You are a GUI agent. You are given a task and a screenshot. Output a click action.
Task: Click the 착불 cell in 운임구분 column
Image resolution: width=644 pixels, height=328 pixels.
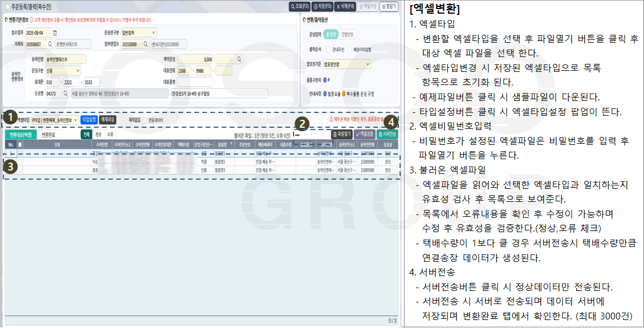203,162
